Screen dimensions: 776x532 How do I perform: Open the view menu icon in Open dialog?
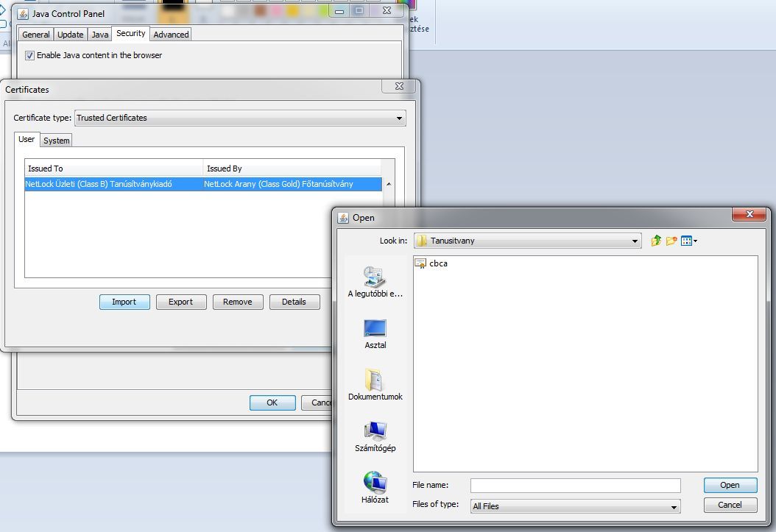(689, 241)
